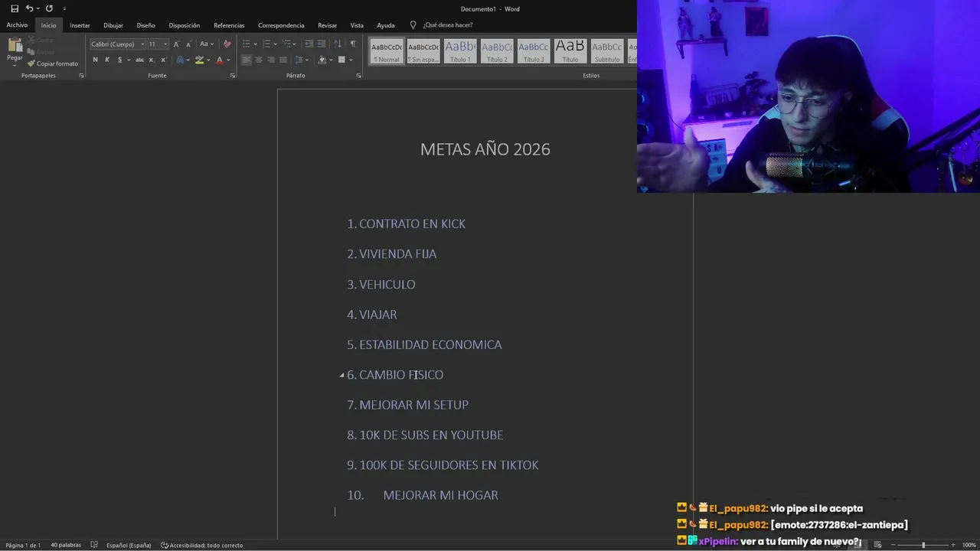The image size is (980, 551).
Task: Click Copiar formato paintbrush
Action: coord(53,64)
